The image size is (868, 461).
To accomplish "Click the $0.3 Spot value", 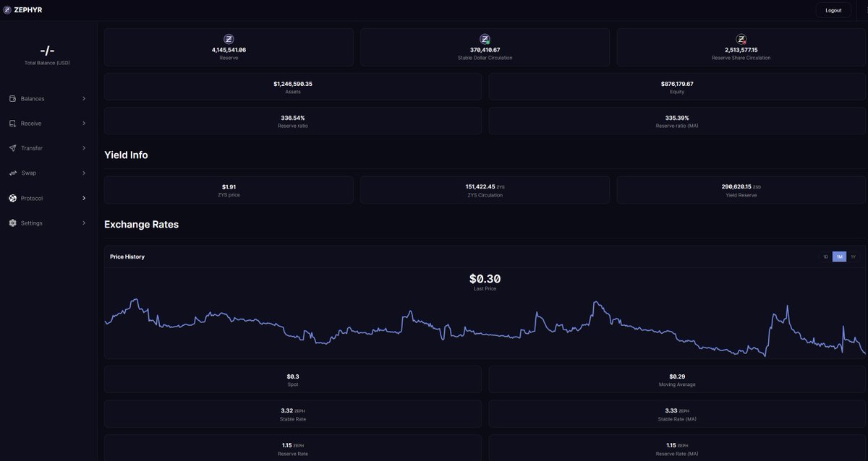I will coord(293,376).
